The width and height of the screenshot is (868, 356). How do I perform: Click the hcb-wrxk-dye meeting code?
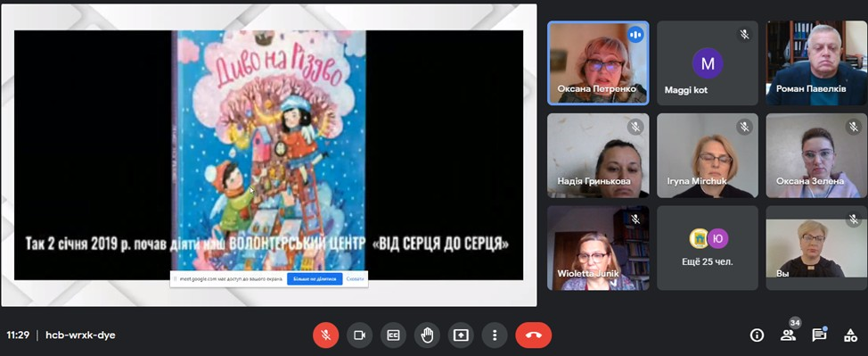coord(80,335)
